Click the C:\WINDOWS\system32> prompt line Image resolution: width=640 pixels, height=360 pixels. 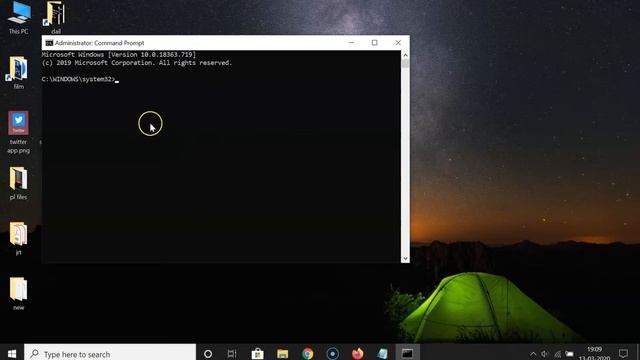80,79
